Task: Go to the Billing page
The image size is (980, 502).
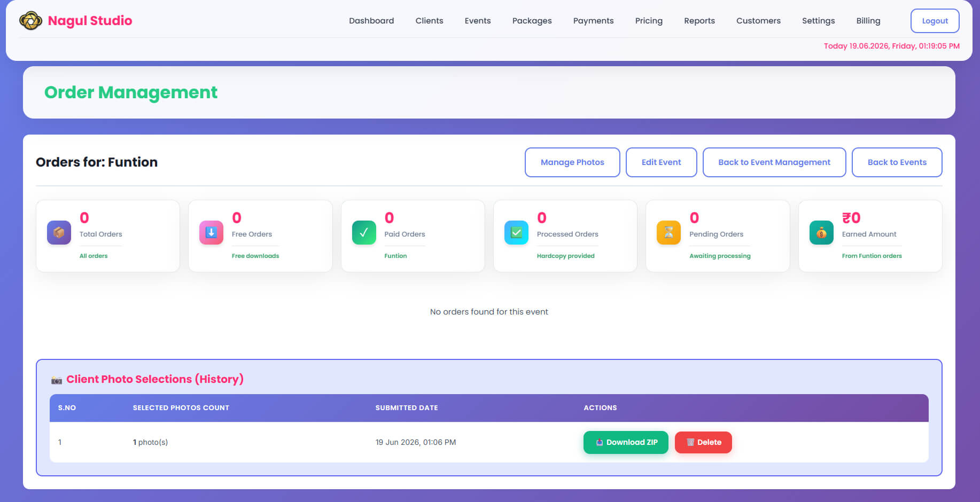Action: click(x=868, y=21)
